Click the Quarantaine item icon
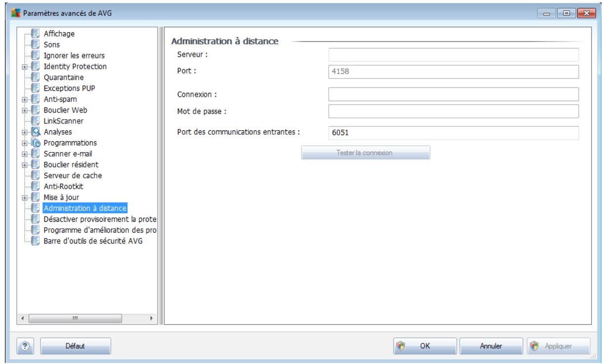Viewport: 602px width, 364px height. tap(35, 78)
